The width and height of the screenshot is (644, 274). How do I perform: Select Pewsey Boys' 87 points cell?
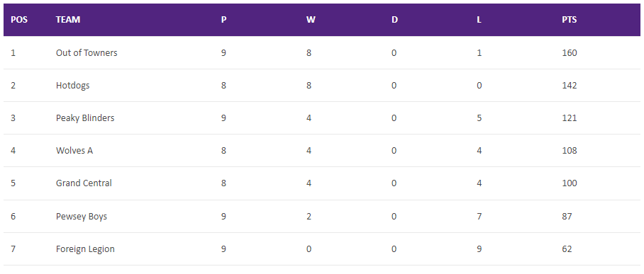click(567, 216)
